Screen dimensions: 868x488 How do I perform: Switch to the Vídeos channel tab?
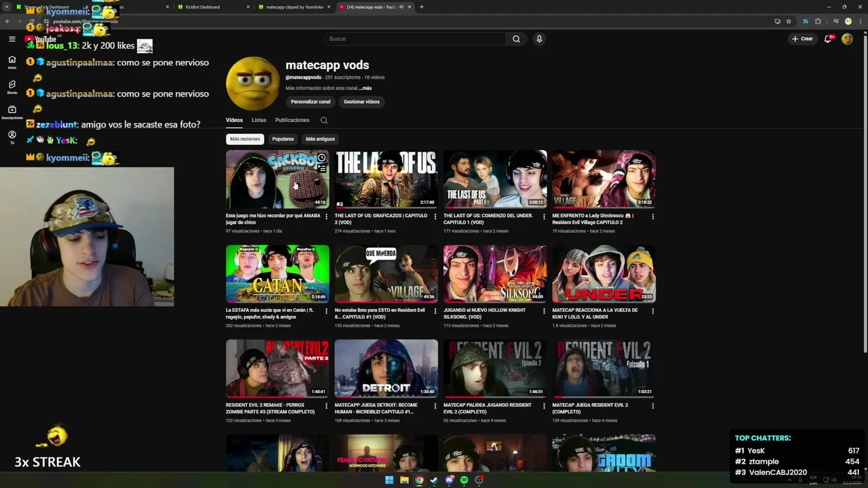(x=234, y=120)
